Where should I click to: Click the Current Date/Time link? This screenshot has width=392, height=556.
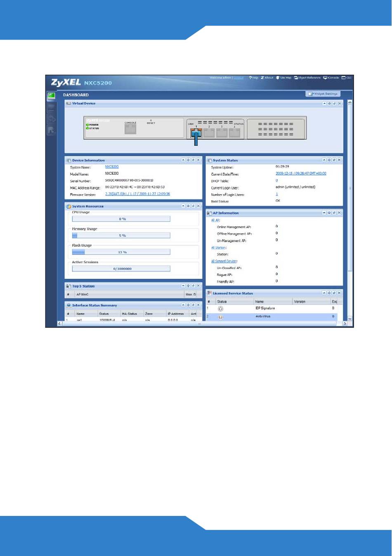301,173
